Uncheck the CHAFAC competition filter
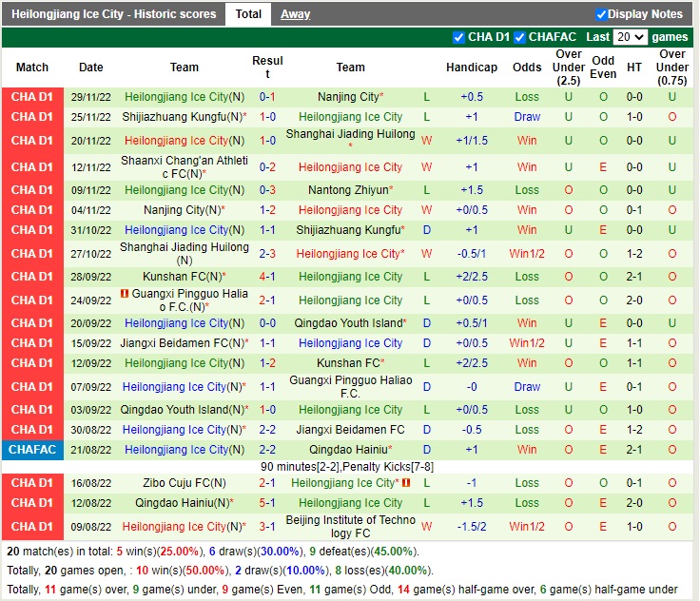This screenshot has width=700, height=601. pos(520,37)
